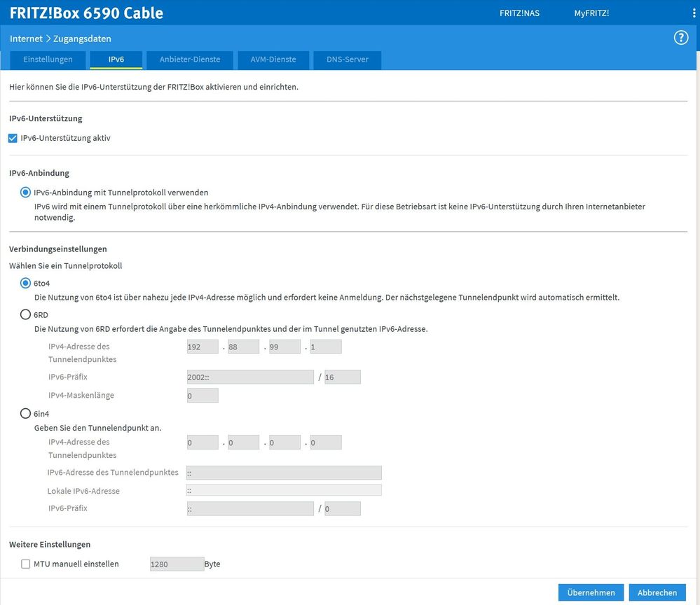Open the Anbieter-Dienste tab

(190, 60)
